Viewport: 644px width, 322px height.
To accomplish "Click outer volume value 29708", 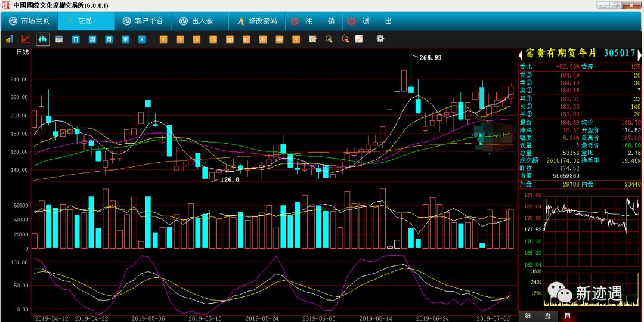I will (571, 185).
